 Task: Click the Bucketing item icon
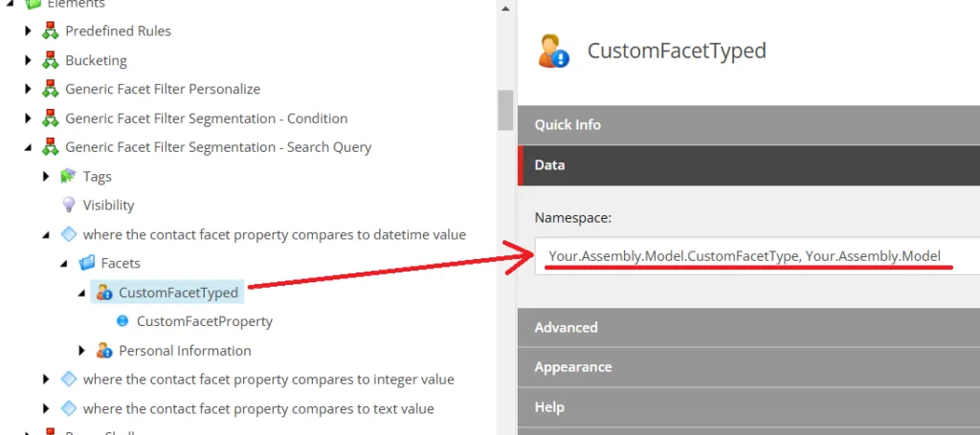click(50, 60)
